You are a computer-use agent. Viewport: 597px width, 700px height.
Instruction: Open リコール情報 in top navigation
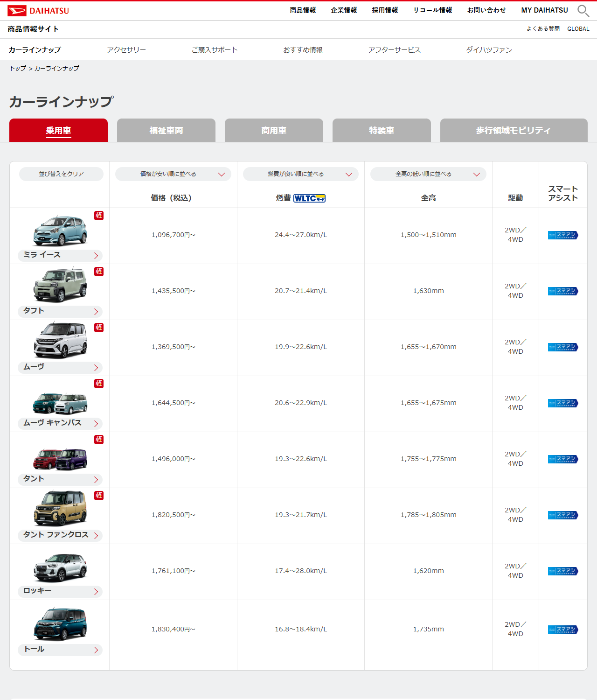[433, 10]
